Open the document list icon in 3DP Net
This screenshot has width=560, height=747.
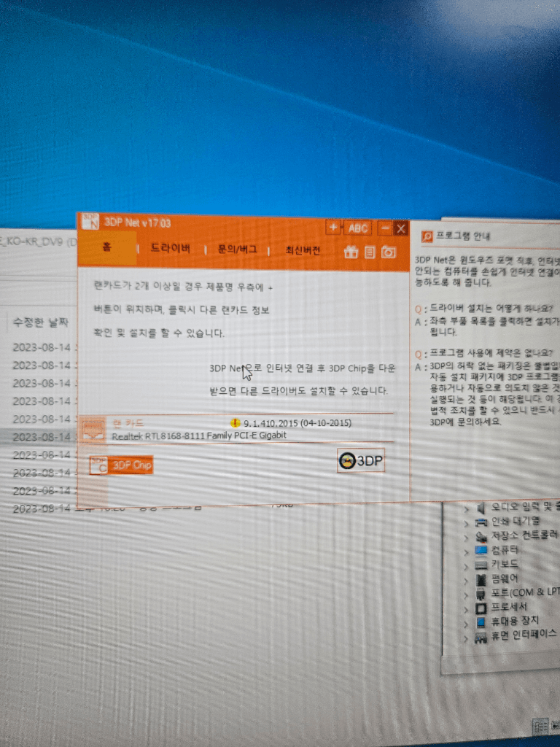tap(370, 252)
